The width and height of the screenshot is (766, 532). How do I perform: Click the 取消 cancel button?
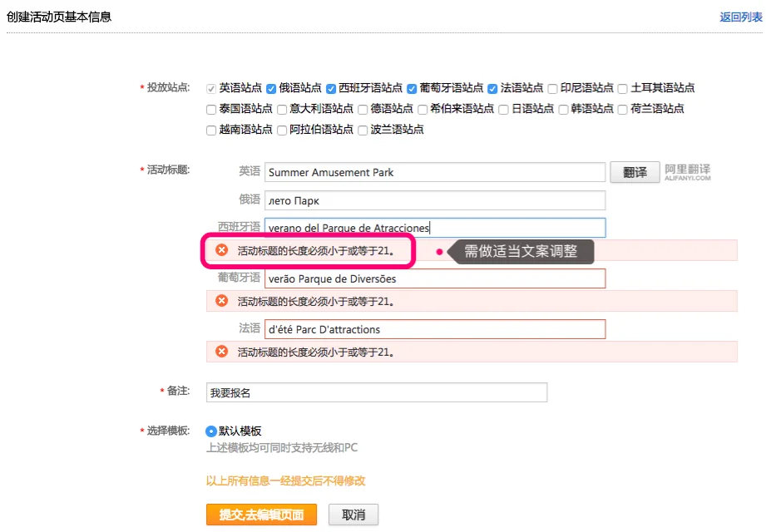tap(353, 515)
